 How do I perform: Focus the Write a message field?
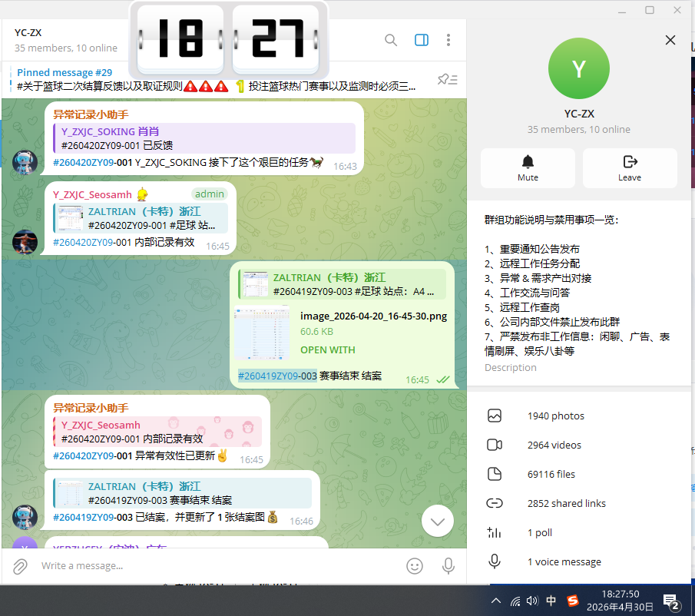point(217,566)
